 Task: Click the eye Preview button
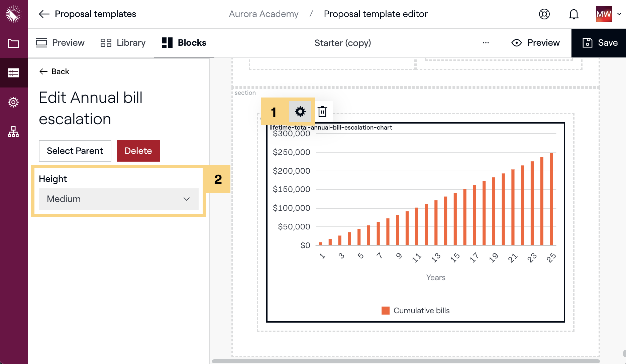point(535,43)
